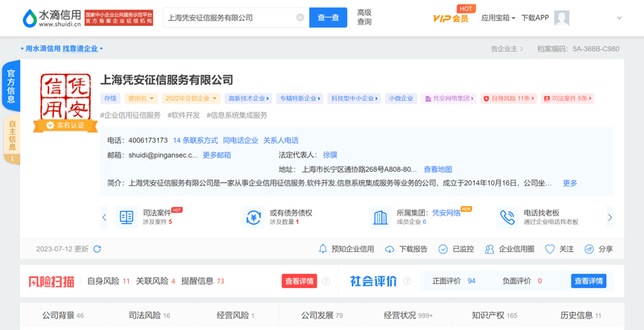Click the 关注 heart icon

[x=550, y=249]
